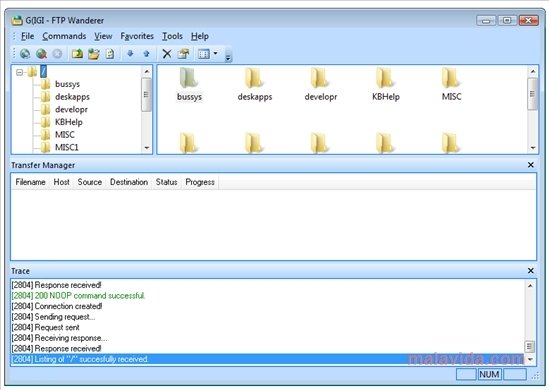Click the document page toolbar icon
549x390 pixels.
point(110,54)
